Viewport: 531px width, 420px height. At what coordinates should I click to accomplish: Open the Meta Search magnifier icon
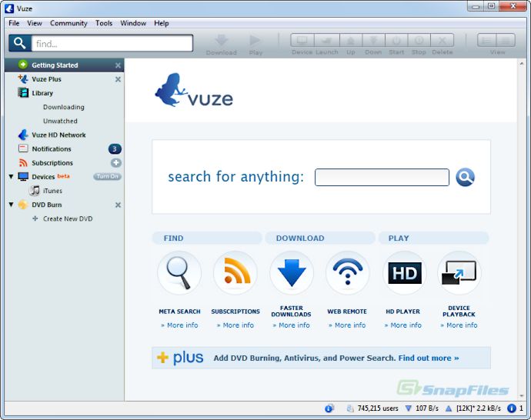tap(179, 273)
